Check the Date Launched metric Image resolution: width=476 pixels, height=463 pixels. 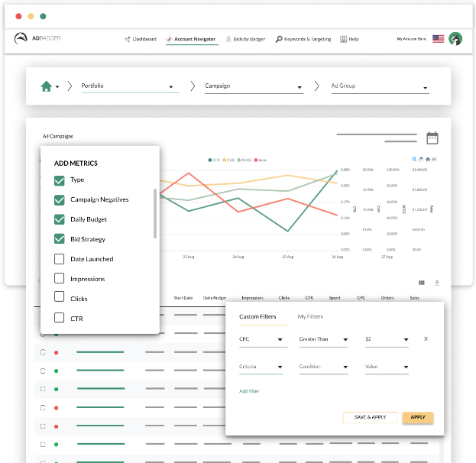[59, 259]
